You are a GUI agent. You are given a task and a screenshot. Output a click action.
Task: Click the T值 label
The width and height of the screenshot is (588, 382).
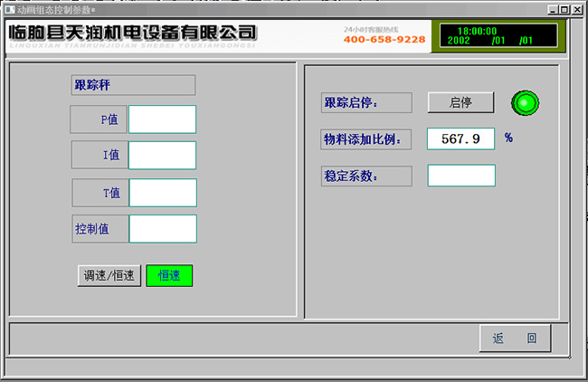click(100, 193)
